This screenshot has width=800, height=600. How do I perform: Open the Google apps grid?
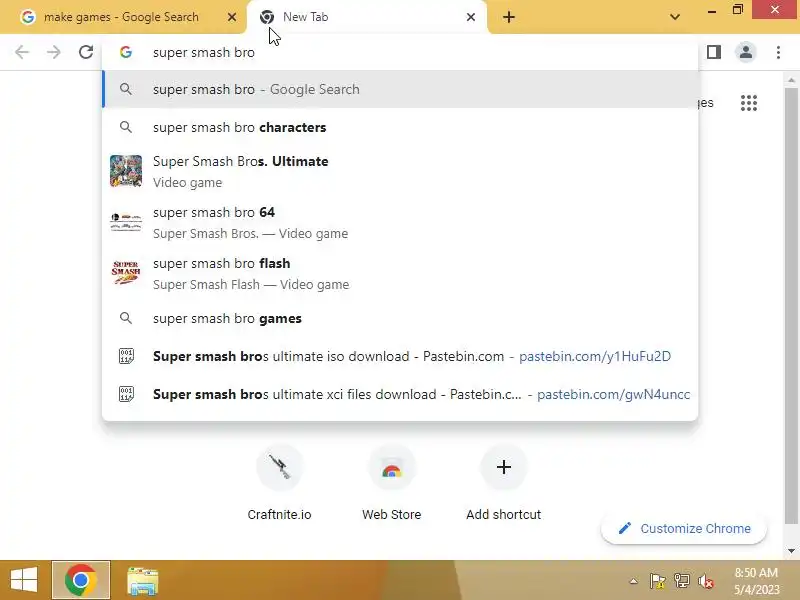pyautogui.click(x=748, y=103)
